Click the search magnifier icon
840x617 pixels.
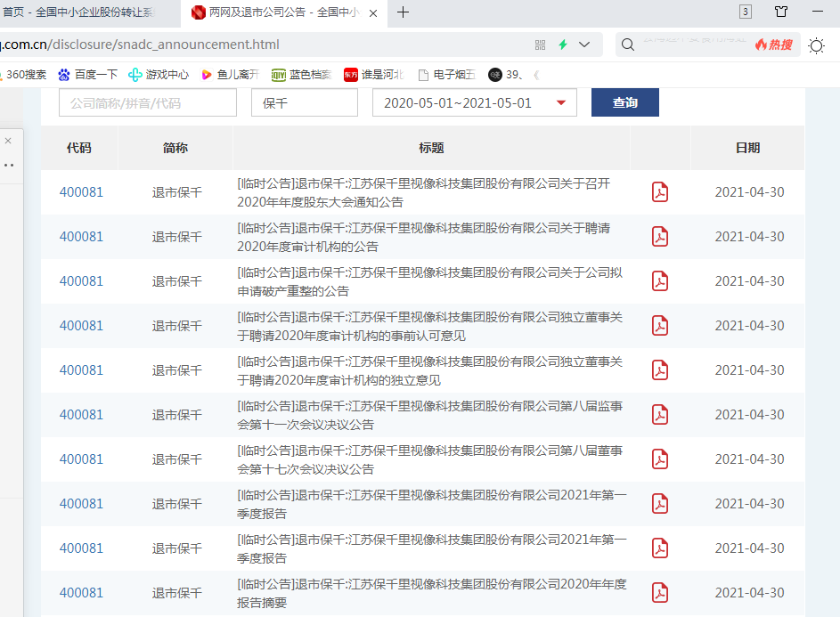pyautogui.click(x=628, y=45)
